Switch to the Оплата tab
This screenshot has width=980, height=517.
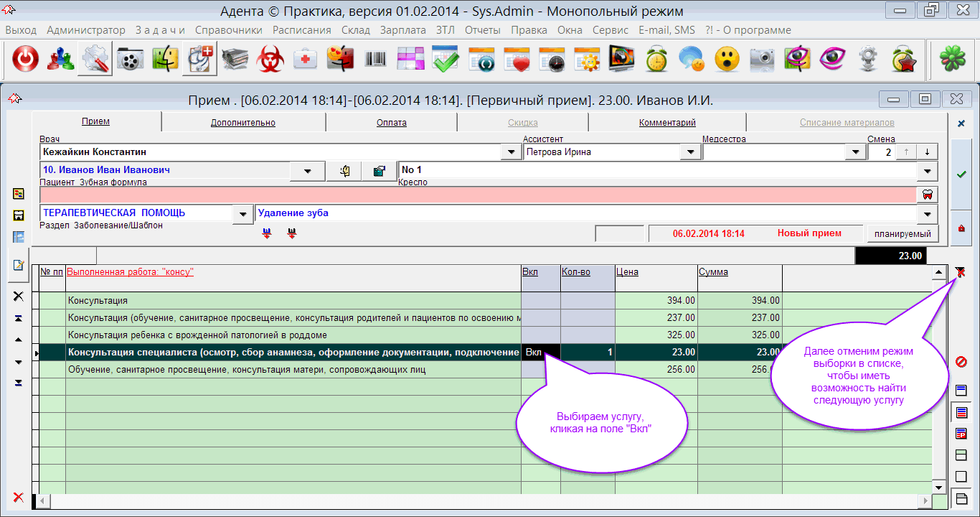pyautogui.click(x=391, y=123)
